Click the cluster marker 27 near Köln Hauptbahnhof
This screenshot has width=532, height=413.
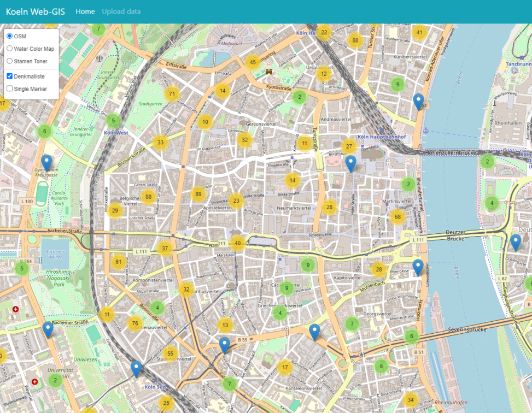point(348,146)
